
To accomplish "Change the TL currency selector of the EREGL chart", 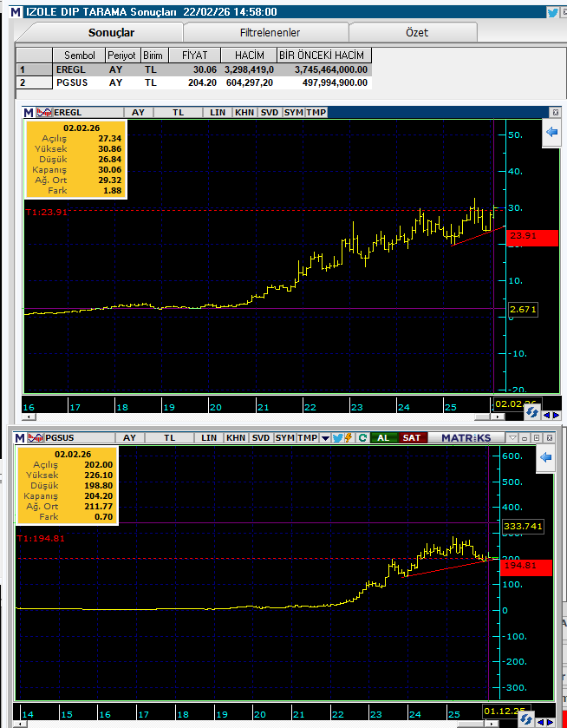I will click(179, 112).
